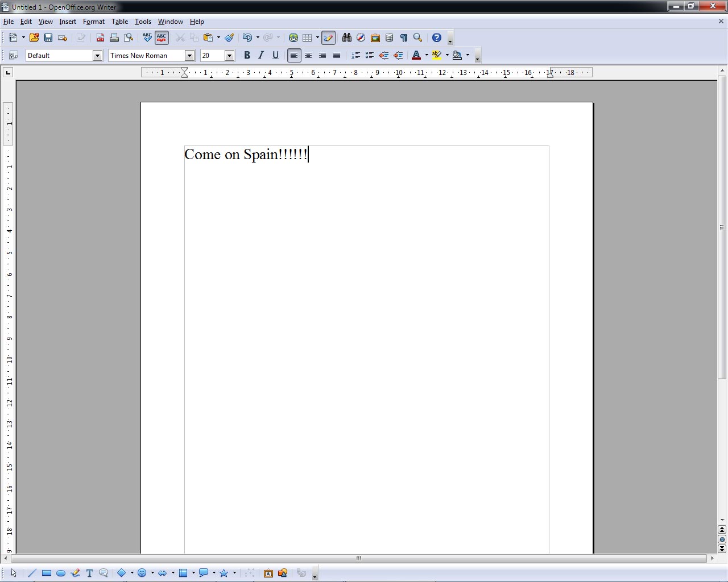The image size is (728, 582).
Task: Toggle italic formatting
Action: [261, 55]
